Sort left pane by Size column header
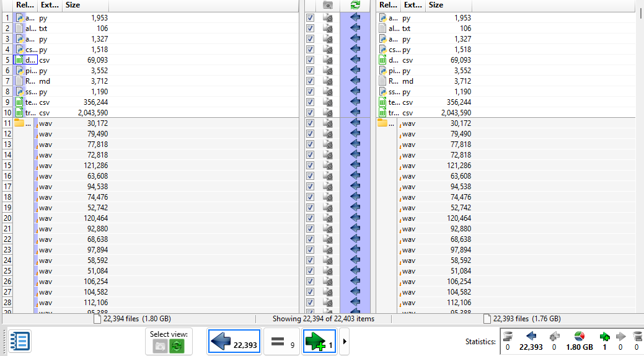 (x=86, y=5)
